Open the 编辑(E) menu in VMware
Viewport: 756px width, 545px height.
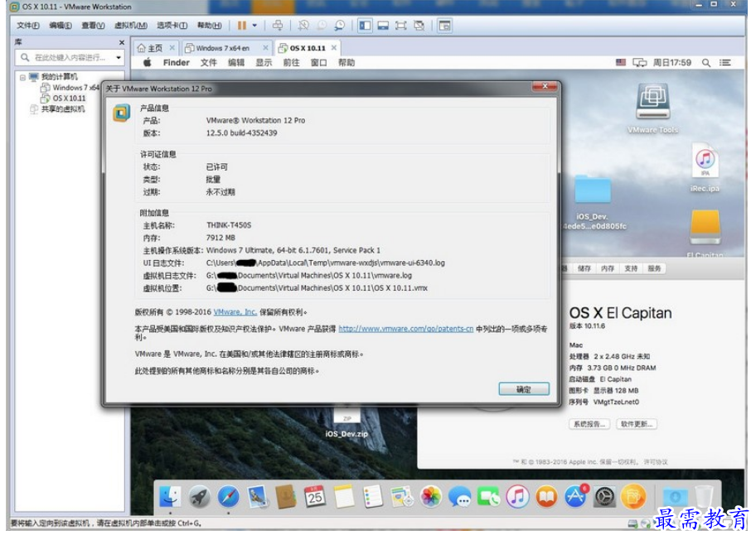(61, 25)
